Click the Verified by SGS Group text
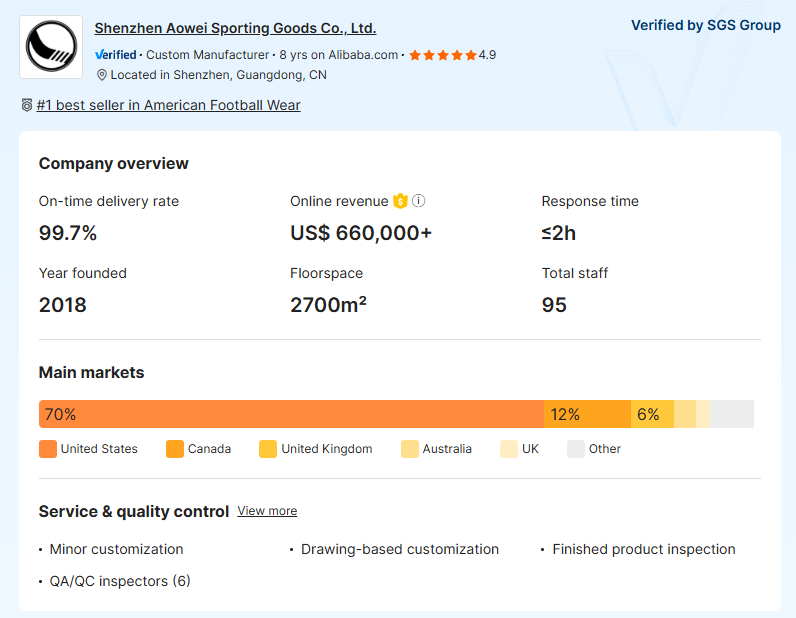This screenshot has height=618, width=796. coord(705,25)
